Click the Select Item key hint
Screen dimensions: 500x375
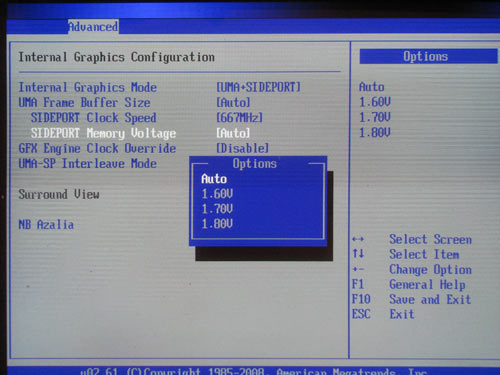pos(424,254)
